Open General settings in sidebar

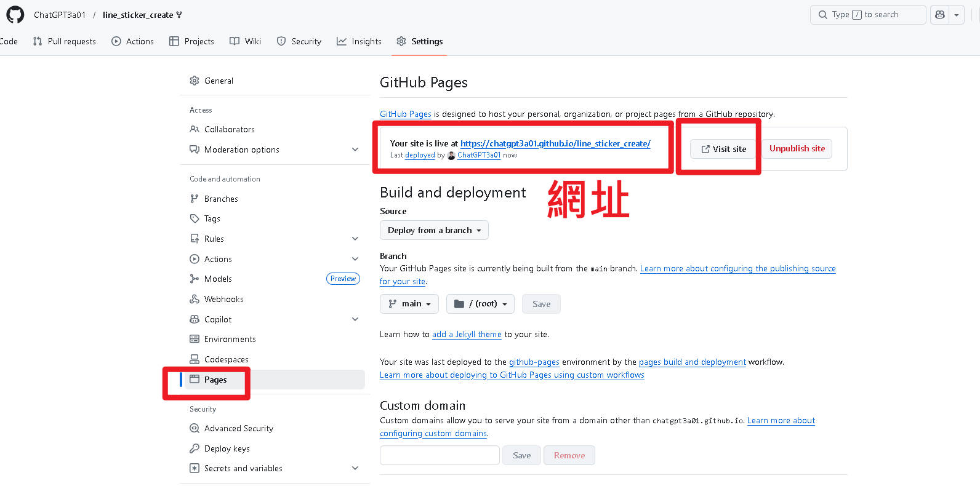pos(275,81)
